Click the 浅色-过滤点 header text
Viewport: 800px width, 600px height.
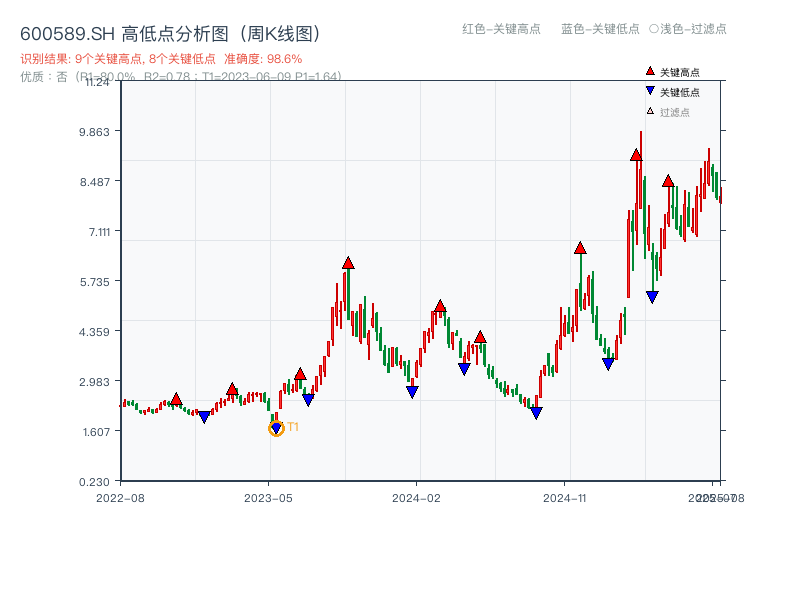[x=693, y=29]
